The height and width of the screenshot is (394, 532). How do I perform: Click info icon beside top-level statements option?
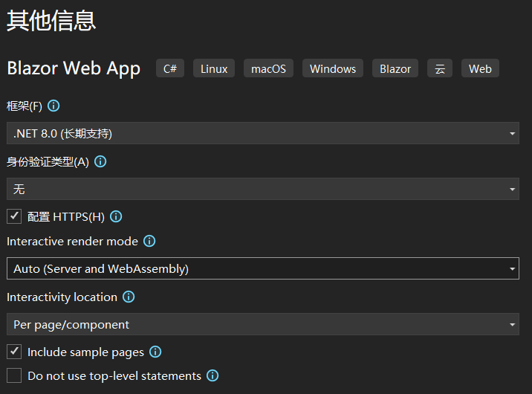213,375
